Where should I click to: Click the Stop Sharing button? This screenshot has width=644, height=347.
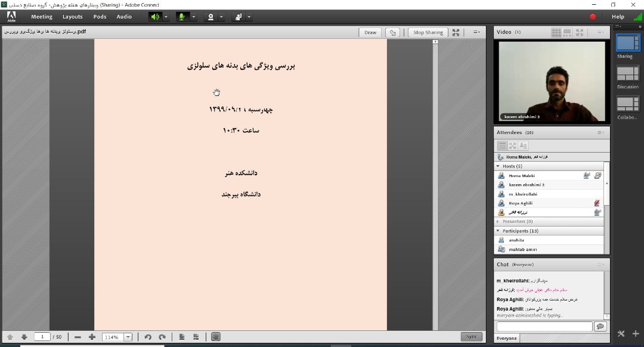pyautogui.click(x=428, y=32)
